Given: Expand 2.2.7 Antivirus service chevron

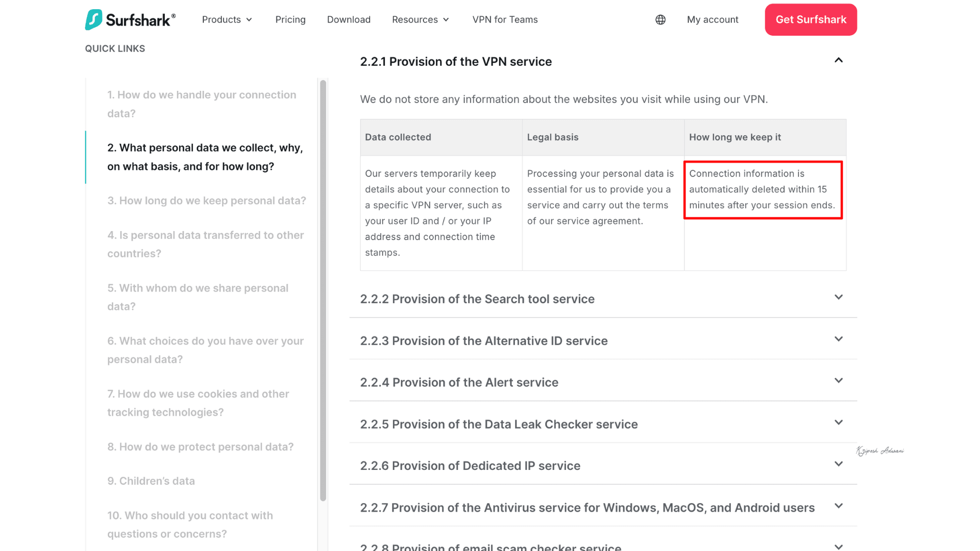Looking at the screenshot, I should pyautogui.click(x=839, y=506).
